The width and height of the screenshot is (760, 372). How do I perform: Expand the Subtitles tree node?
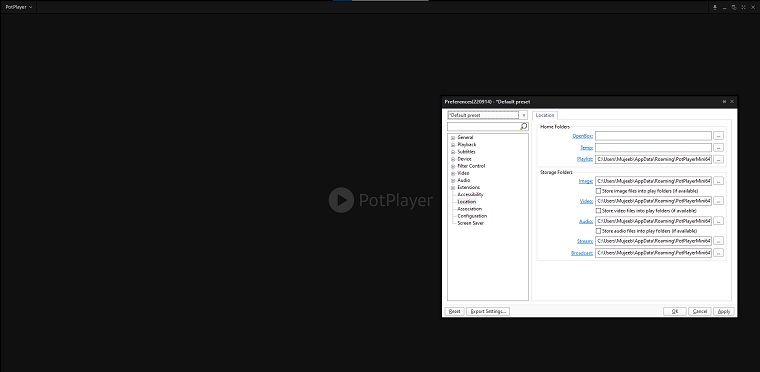[453, 152]
